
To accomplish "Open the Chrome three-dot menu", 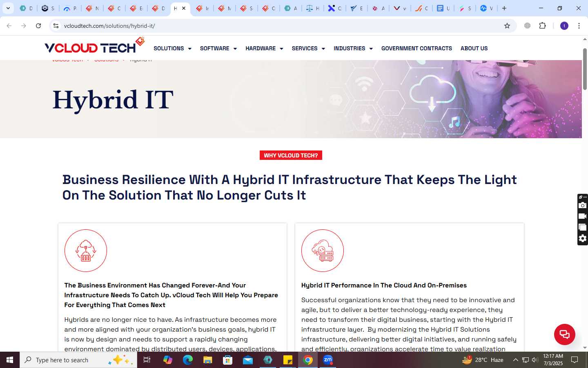I will (x=579, y=26).
